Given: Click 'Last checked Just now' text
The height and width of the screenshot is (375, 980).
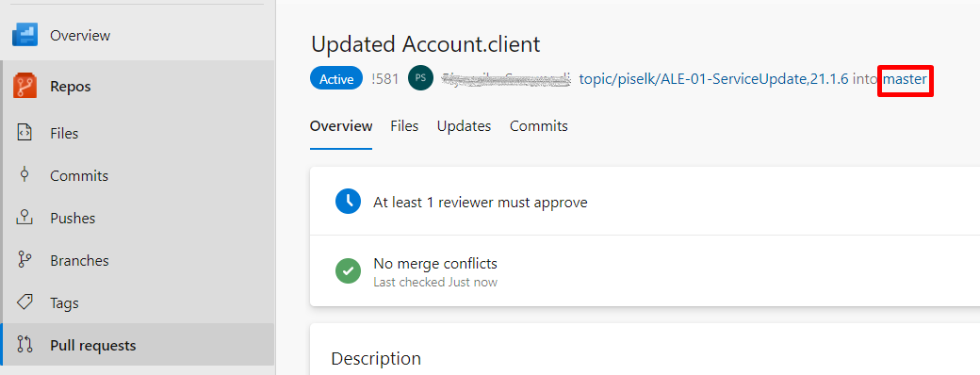Looking at the screenshot, I should 435,282.
